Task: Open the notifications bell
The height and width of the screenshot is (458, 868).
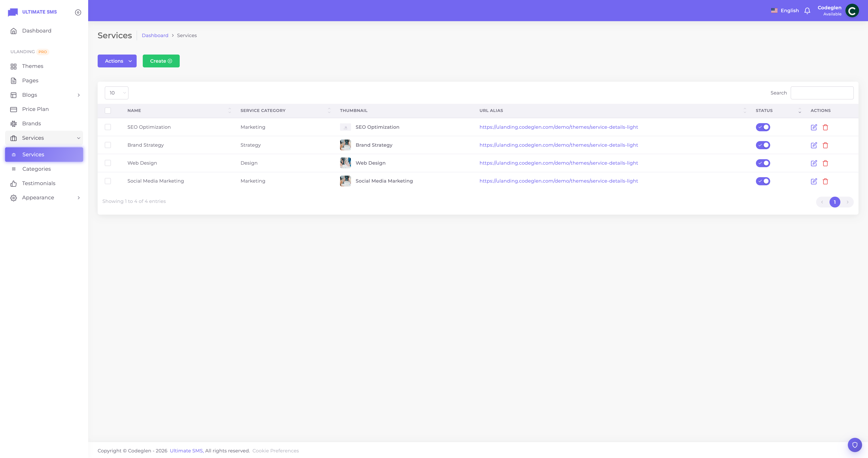Action: point(807,11)
